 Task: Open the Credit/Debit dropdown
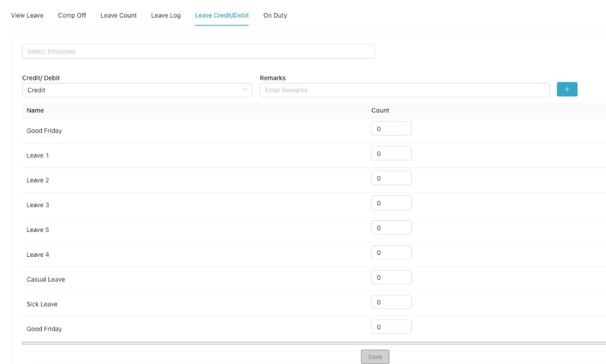click(x=137, y=89)
